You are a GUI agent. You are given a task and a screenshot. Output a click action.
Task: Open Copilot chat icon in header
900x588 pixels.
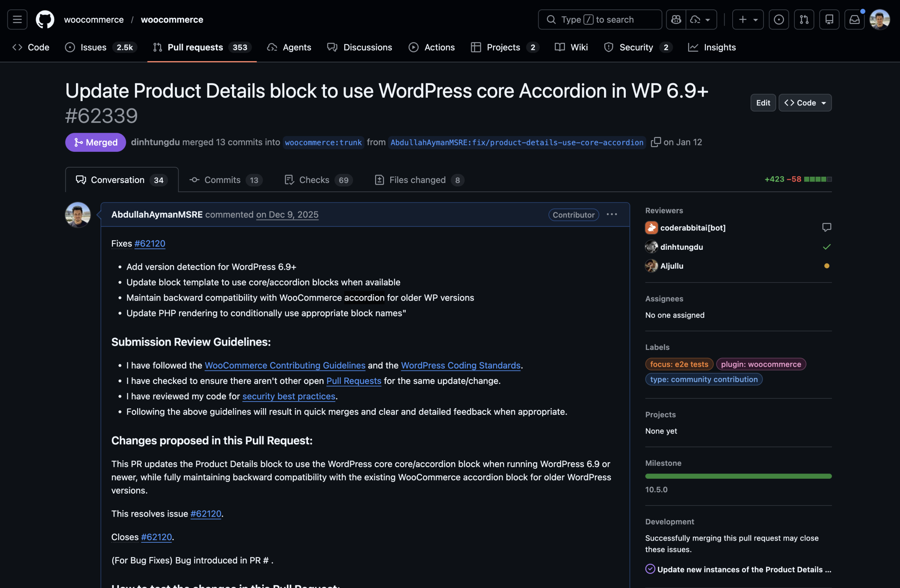click(676, 19)
